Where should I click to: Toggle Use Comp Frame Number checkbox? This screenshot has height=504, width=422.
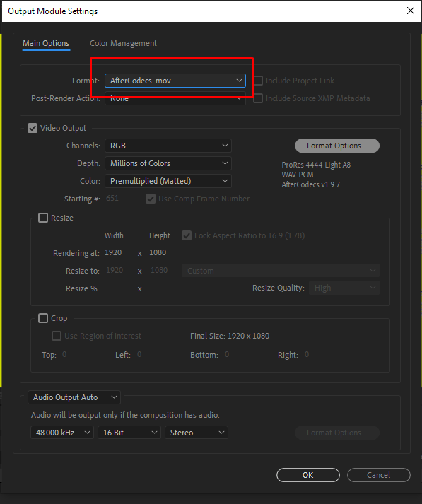151,199
